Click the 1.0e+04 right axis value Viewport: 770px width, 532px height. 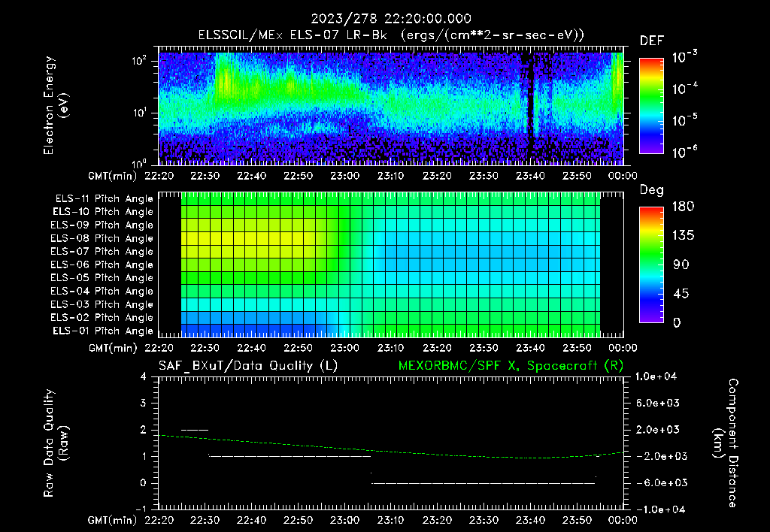[656, 376]
